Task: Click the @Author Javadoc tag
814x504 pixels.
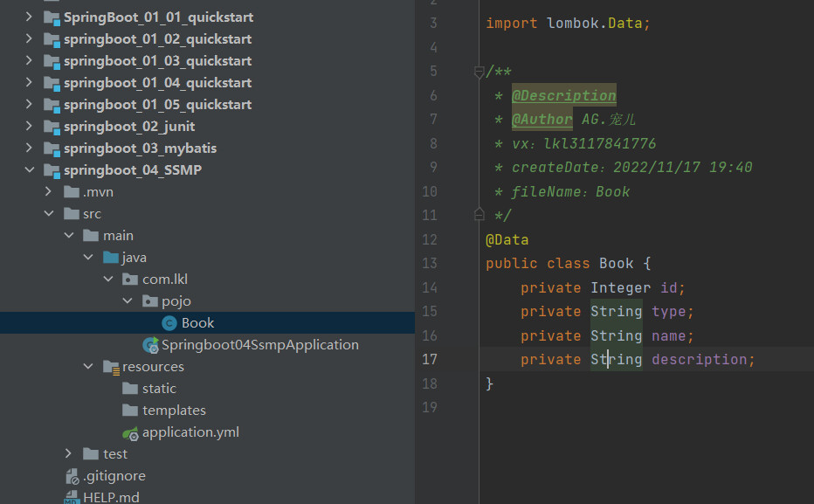Action: coord(542,120)
